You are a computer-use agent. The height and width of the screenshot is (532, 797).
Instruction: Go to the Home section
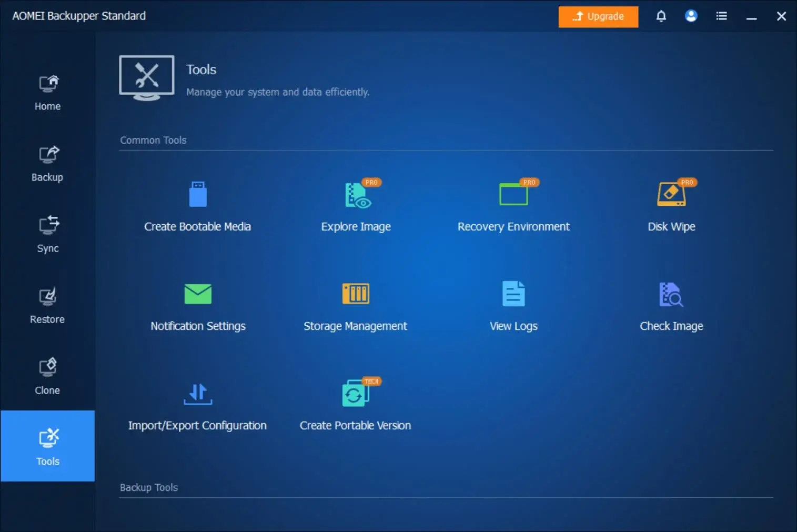[x=47, y=92]
